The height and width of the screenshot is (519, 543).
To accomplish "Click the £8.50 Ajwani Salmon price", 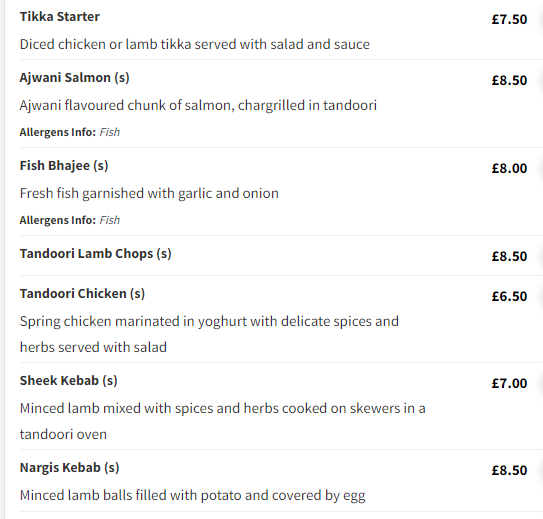I will (x=509, y=80).
